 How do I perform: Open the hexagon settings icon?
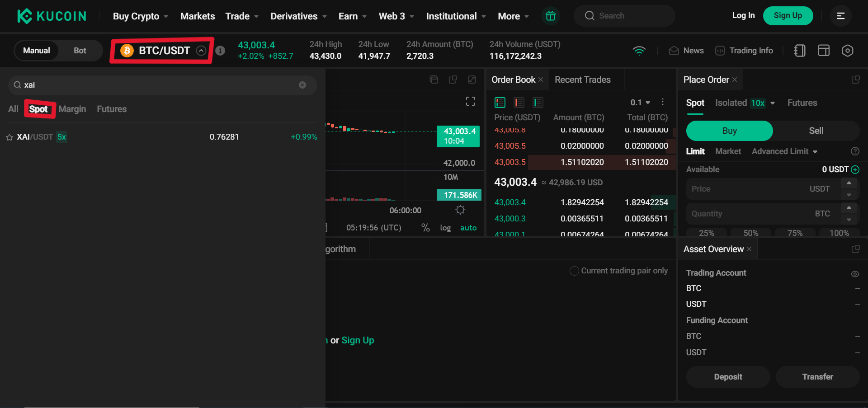pos(848,51)
